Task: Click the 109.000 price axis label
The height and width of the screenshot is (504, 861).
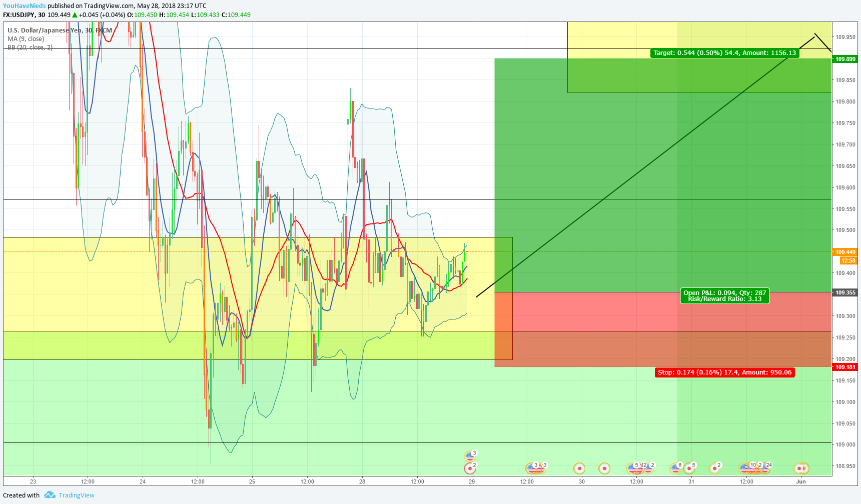Action: coord(845,444)
